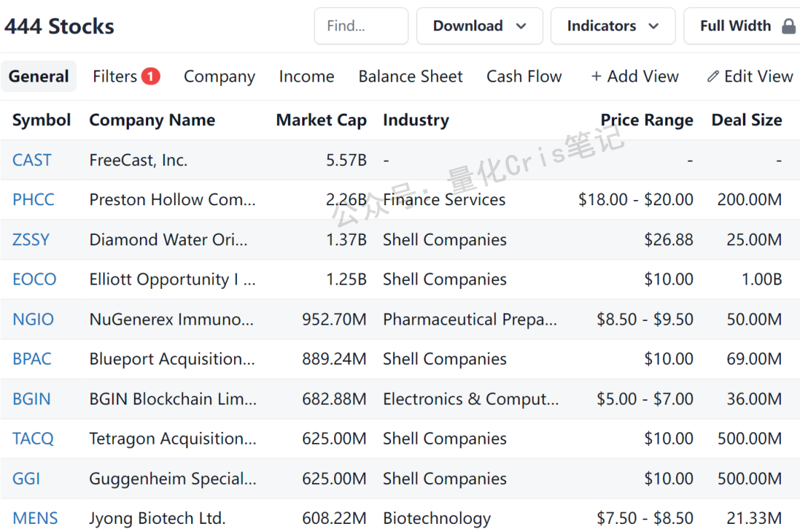Sort by the Market Cap column header
800x532 pixels.
(321, 120)
